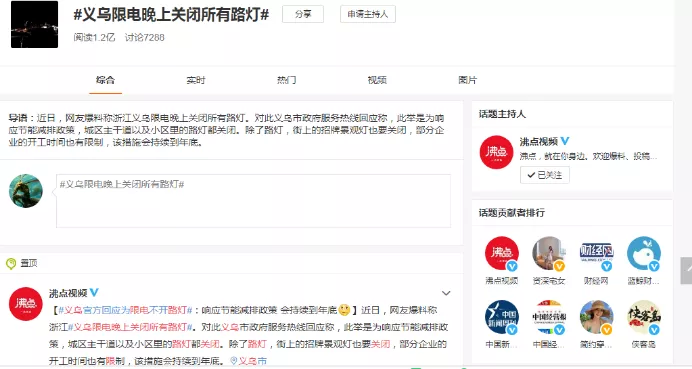The image size is (692, 369).
Task: Toggle the 已关注 follow button
Action: pyautogui.click(x=545, y=175)
